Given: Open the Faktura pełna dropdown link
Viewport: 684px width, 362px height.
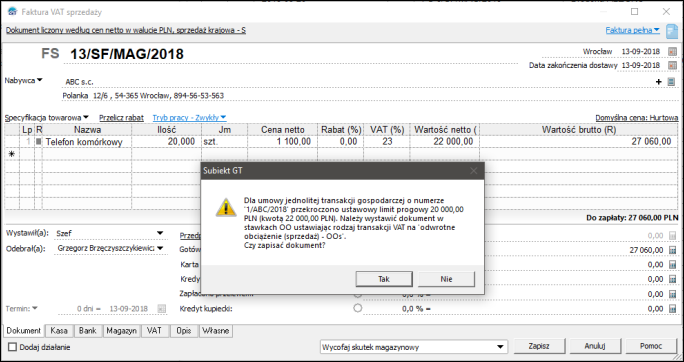Looking at the screenshot, I should (633, 31).
